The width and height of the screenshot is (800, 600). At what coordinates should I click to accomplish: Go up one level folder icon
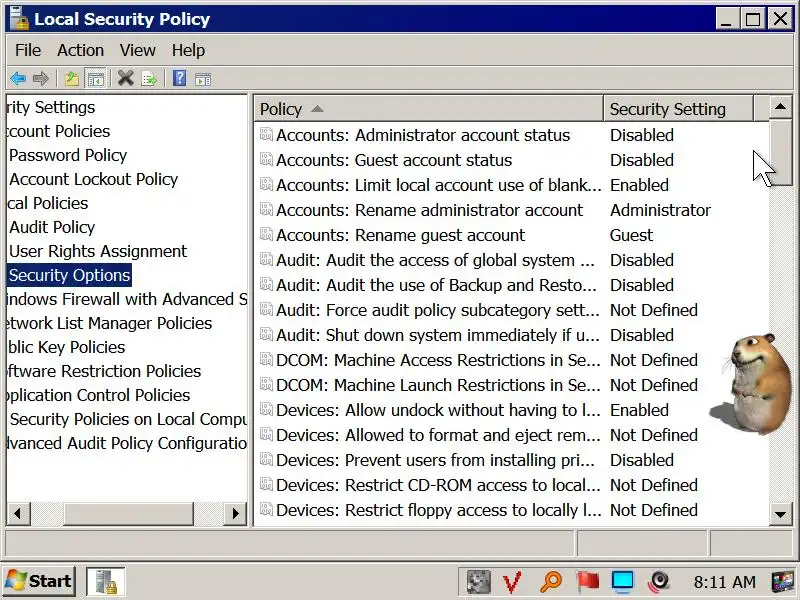click(x=71, y=79)
